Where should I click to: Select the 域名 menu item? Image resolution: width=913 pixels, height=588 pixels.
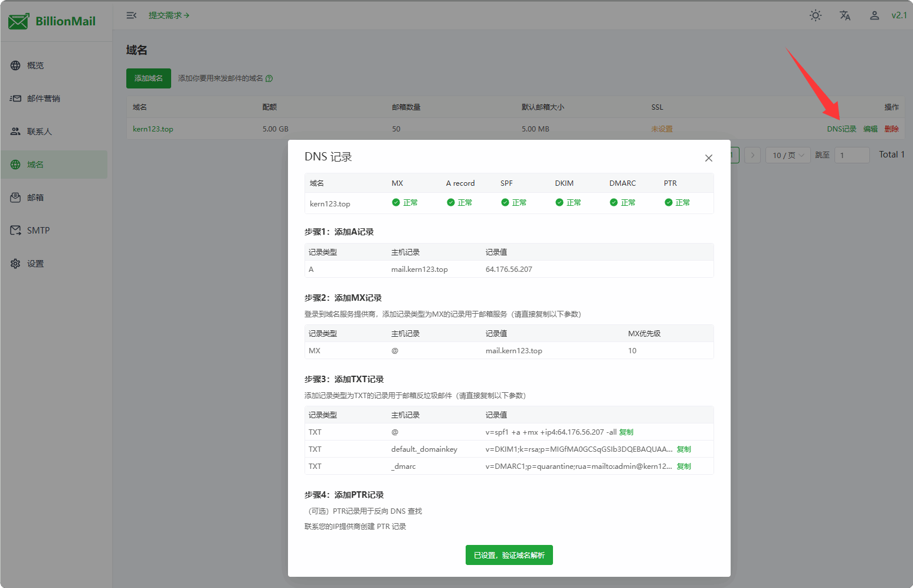[35, 164]
